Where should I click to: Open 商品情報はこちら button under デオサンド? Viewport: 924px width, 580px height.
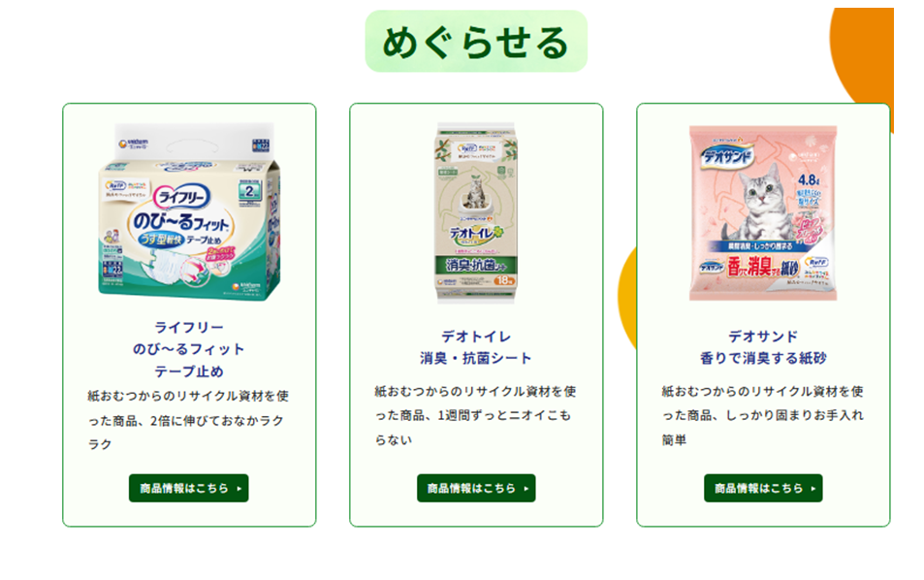pyautogui.click(x=763, y=488)
